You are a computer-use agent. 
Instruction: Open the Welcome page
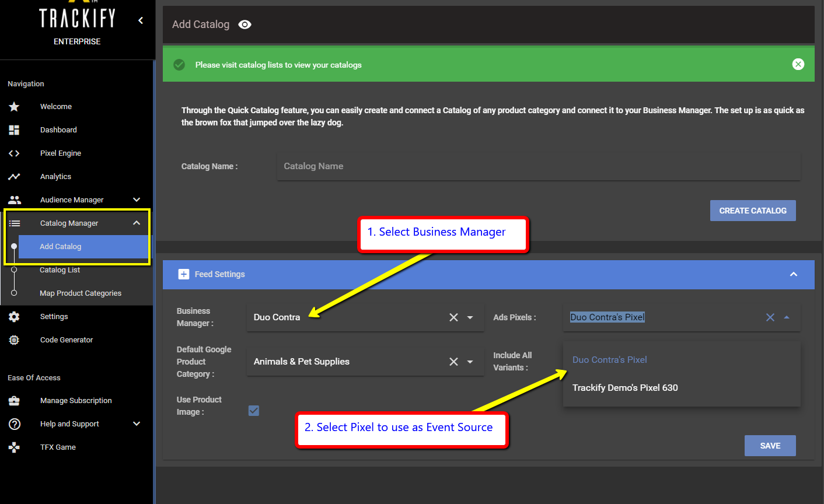[56, 107]
